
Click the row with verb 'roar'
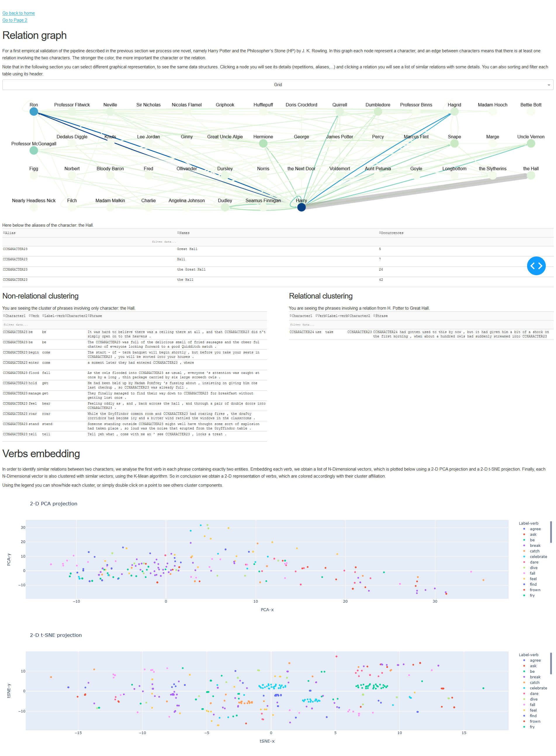[x=135, y=416]
